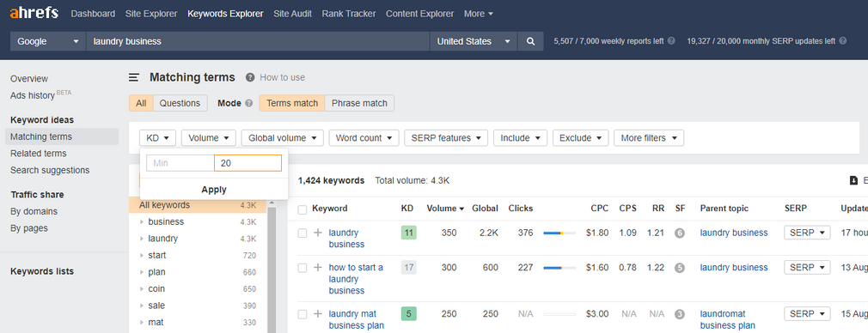Click the magnifier search button
The width and height of the screenshot is (868, 333).
(530, 41)
